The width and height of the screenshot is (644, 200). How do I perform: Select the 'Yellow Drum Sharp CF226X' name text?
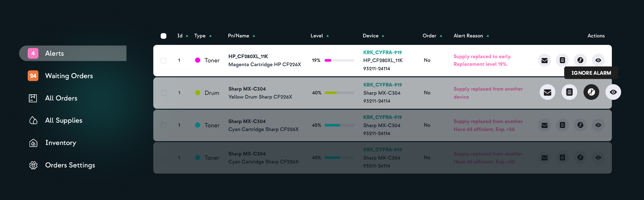[x=260, y=97]
